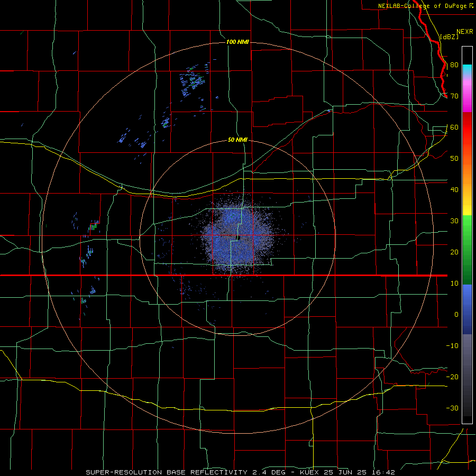This screenshot has height=476, width=476.
Task: Click the NEXLAB-College of DuPage watermark text
Action: coord(422,6)
